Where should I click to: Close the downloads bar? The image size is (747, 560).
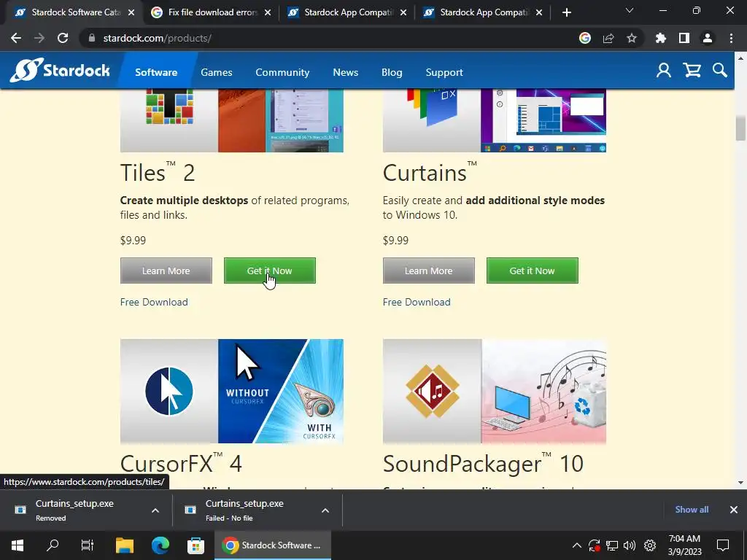click(x=734, y=510)
